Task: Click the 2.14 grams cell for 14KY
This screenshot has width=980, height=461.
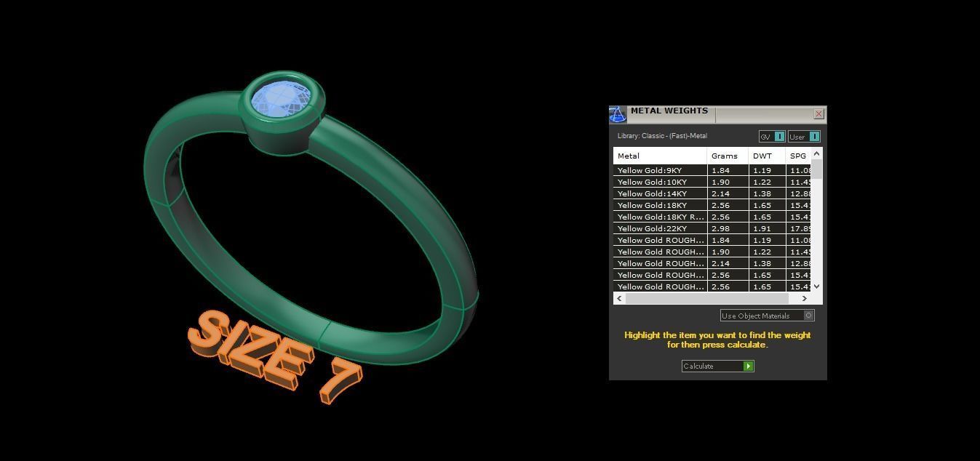Action: point(728,193)
